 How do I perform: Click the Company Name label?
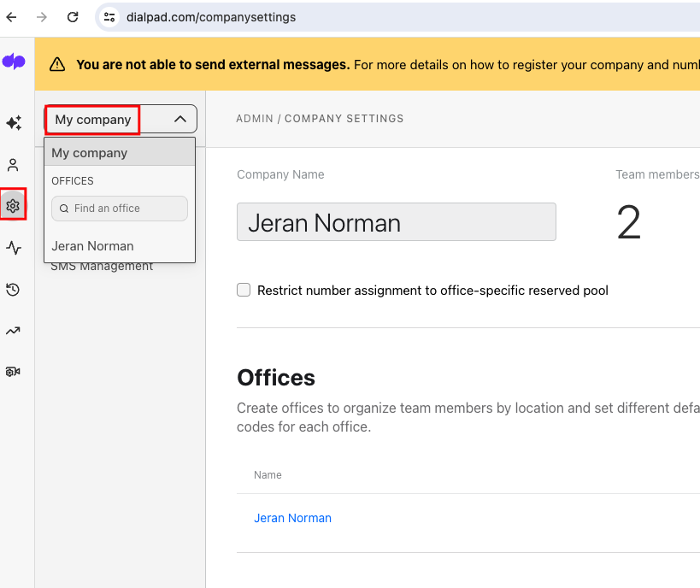(280, 174)
